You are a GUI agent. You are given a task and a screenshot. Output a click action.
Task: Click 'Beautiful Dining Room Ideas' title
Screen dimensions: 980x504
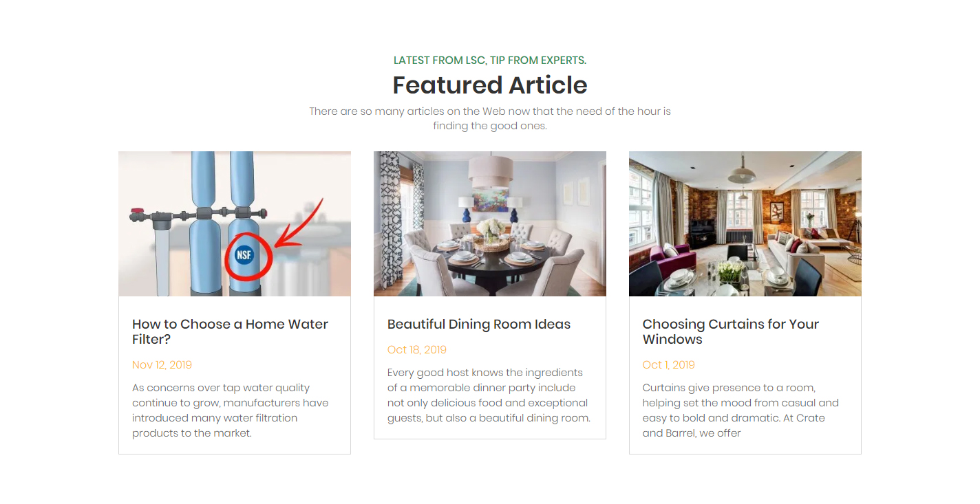[x=479, y=325]
